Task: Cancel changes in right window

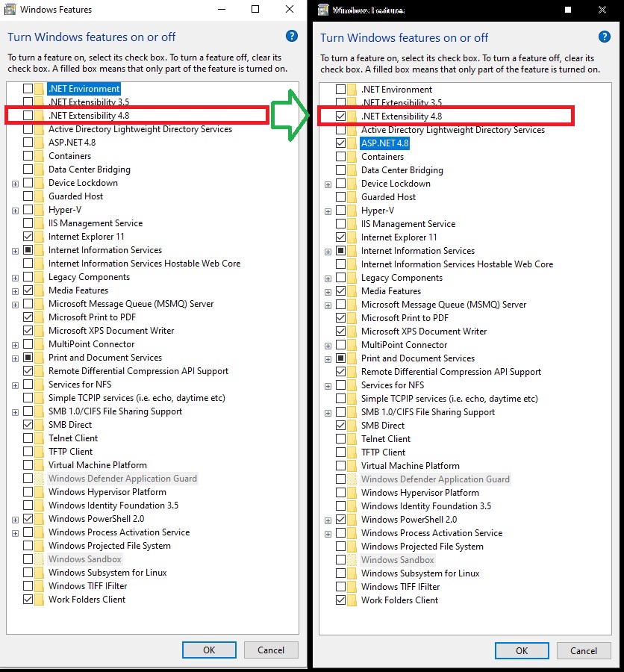Action: tap(584, 651)
